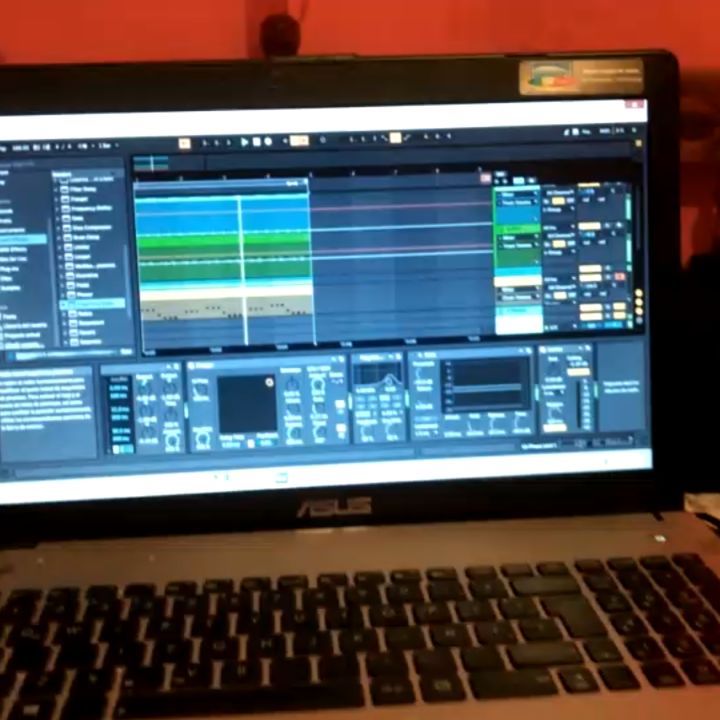The height and width of the screenshot is (720, 720).
Task: Toggle the red Arm button in the mixer
Action: pyautogui.click(x=619, y=277)
